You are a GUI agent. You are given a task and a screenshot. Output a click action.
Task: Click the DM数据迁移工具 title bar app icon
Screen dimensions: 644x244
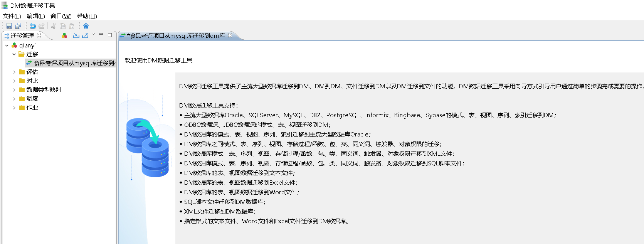point(5,5)
